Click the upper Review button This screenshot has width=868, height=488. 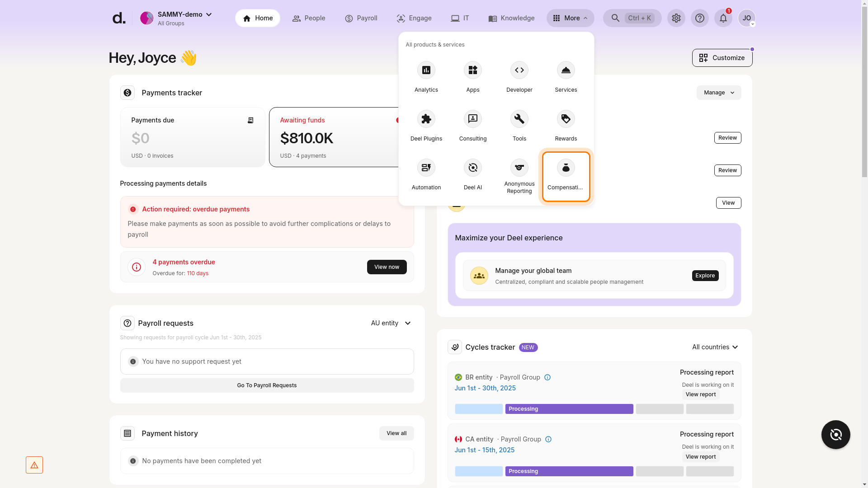(x=727, y=138)
